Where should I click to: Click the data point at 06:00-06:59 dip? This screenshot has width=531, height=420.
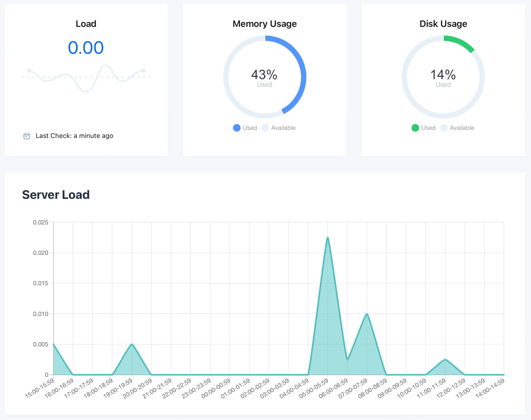(347, 359)
